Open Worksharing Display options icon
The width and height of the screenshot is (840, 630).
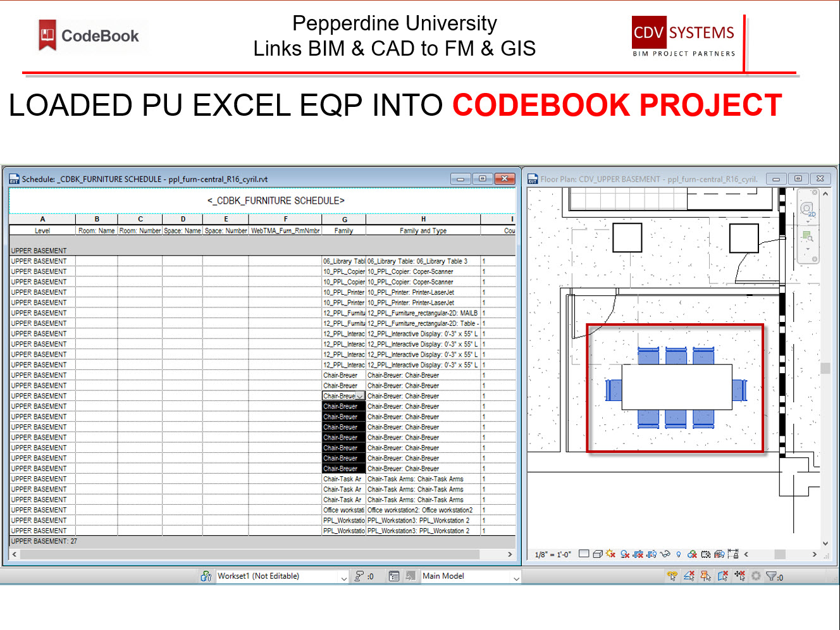(x=692, y=554)
